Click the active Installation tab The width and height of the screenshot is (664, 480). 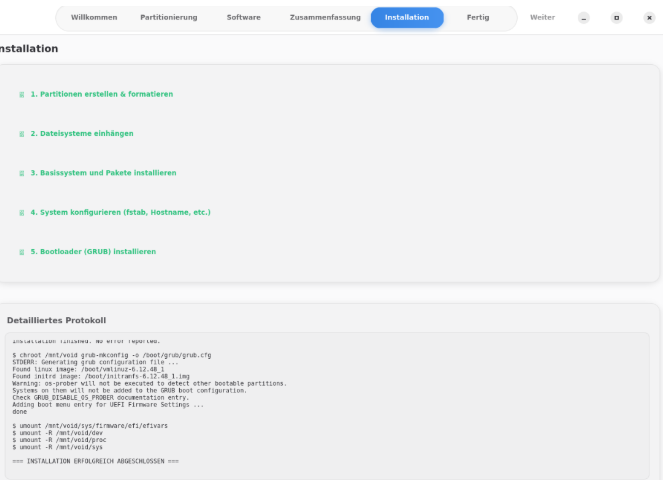(x=407, y=18)
